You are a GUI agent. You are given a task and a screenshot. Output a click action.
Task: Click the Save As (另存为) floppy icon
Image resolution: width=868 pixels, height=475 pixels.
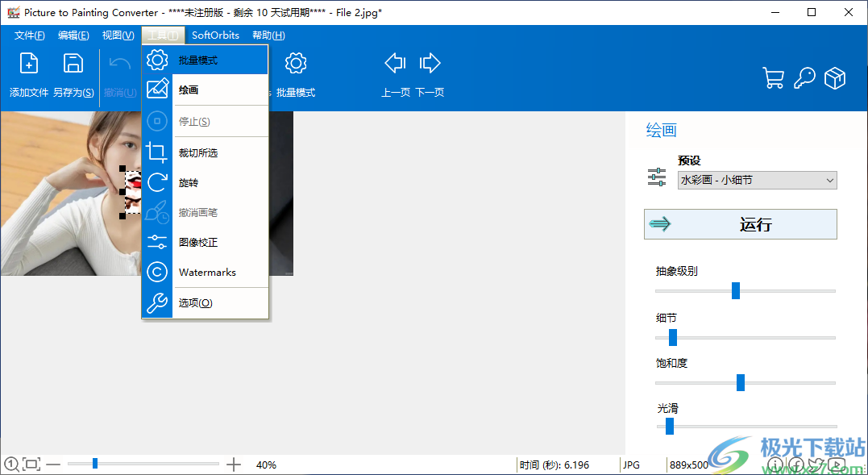point(73,63)
